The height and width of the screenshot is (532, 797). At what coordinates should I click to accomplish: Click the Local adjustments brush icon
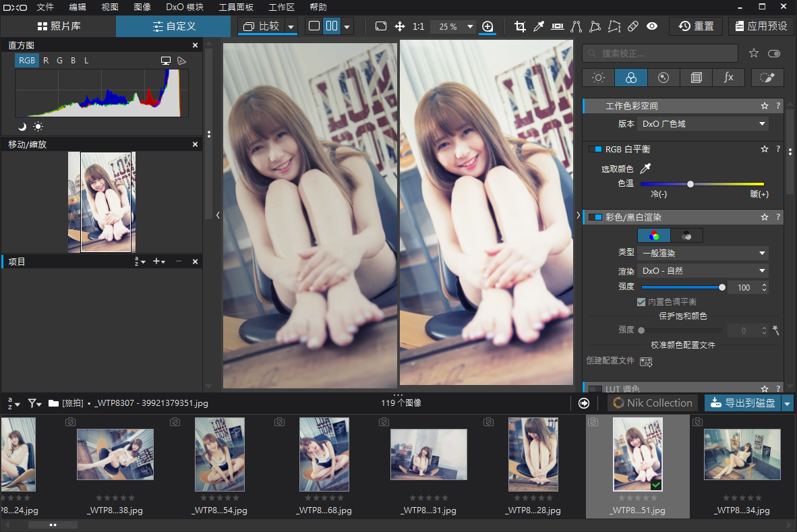point(767,78)
